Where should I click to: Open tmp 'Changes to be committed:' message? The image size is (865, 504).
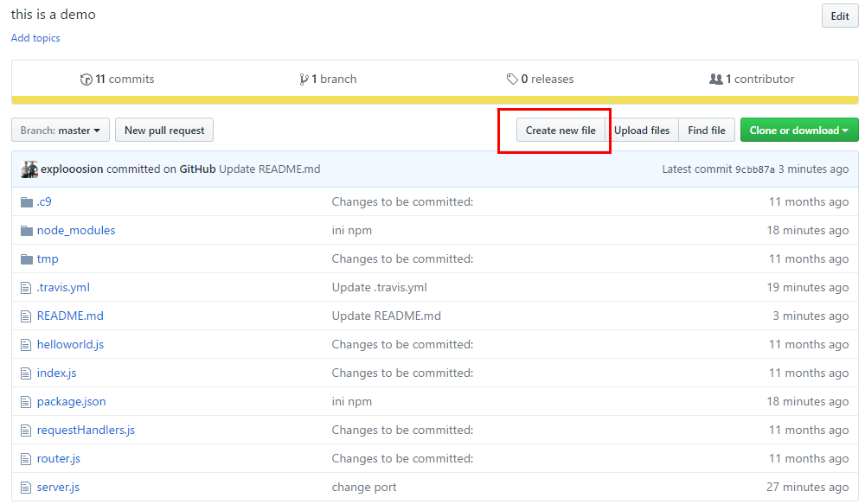[x=402, y=259]
